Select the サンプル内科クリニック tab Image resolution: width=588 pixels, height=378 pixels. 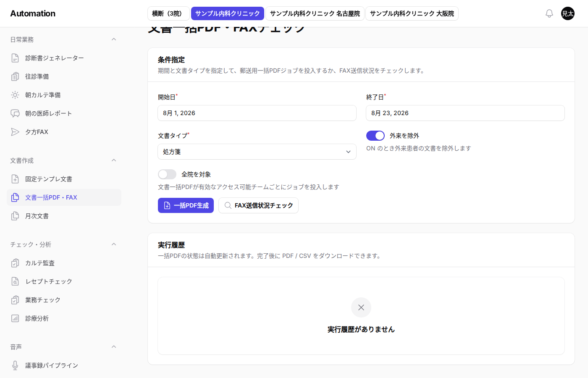pyautogui.click(x=228, y=13)
